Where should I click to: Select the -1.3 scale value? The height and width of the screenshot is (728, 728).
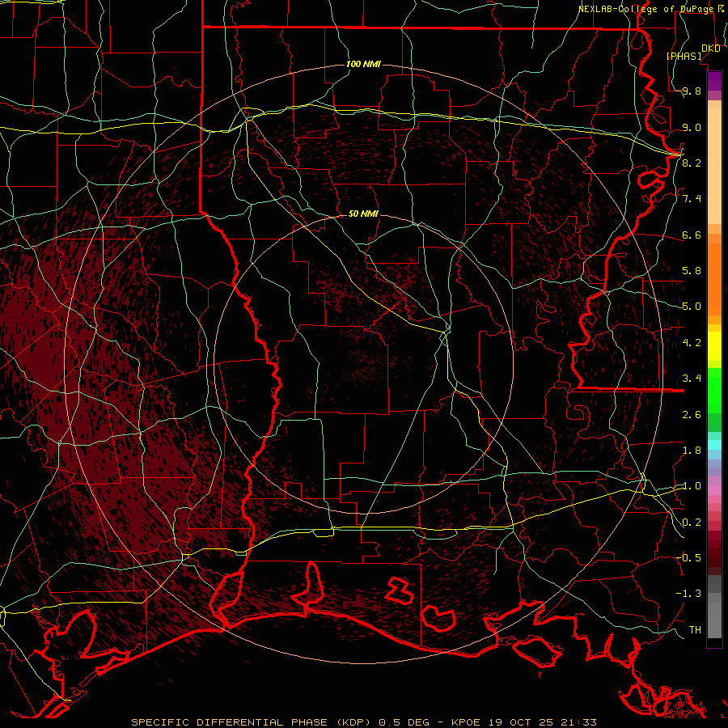688,594
